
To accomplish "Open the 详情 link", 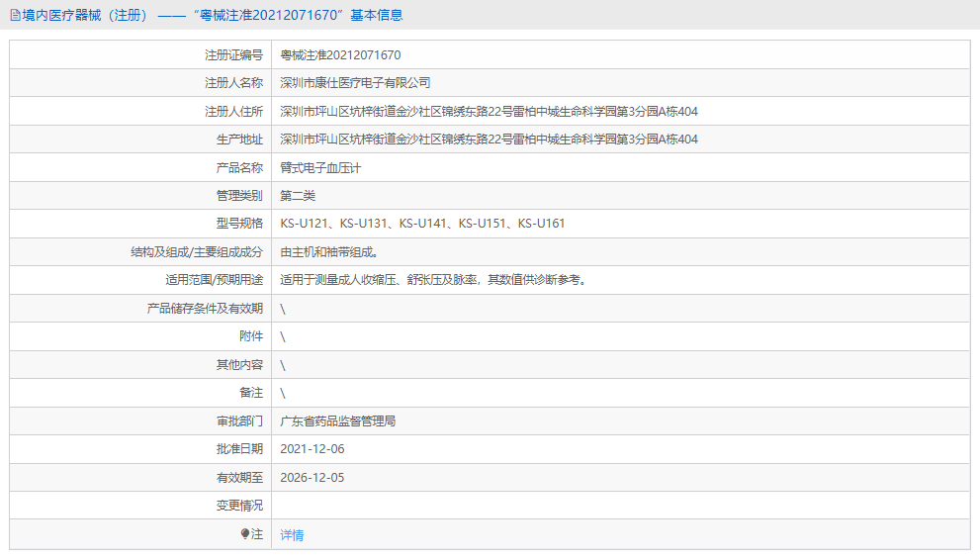I will point(292,535).
